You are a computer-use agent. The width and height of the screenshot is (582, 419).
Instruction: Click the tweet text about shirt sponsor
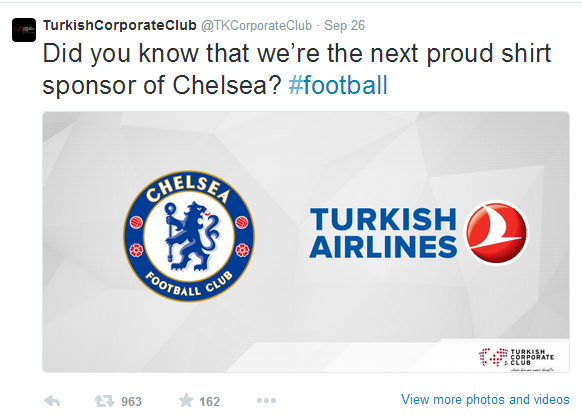pyautogui.click(x=297, y=69)
